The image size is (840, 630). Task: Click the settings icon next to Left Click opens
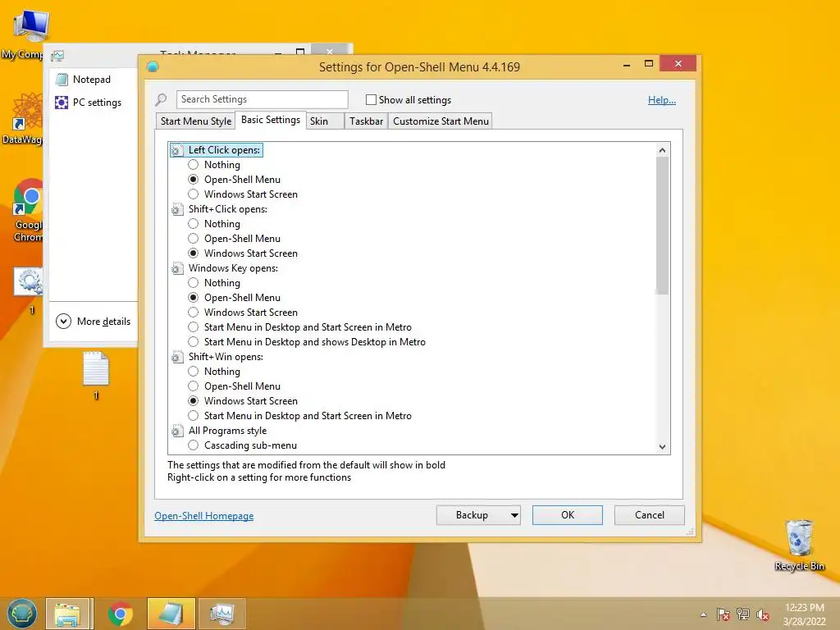177,151
